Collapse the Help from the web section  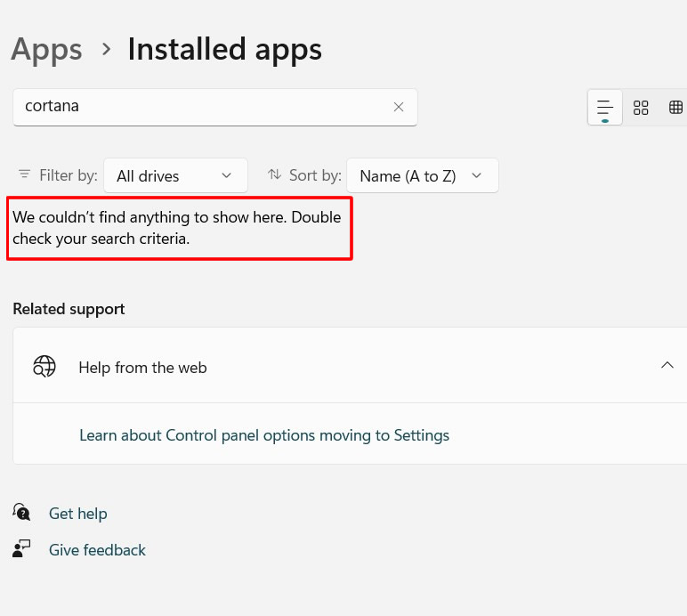[667, 366]
